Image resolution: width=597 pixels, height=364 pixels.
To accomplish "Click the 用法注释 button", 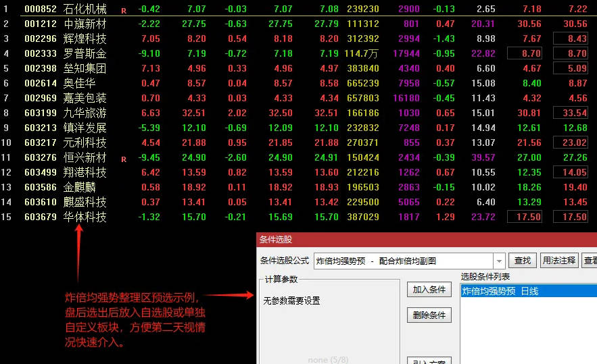I will pos(559,261).
